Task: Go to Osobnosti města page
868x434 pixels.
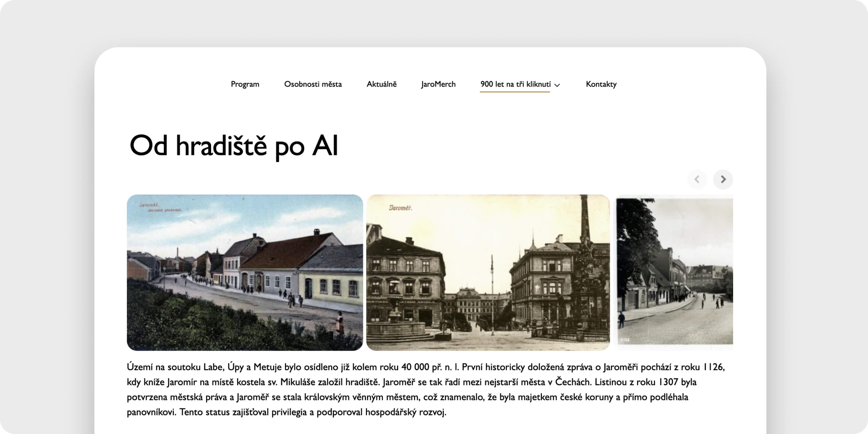Action: click(313, 84)
